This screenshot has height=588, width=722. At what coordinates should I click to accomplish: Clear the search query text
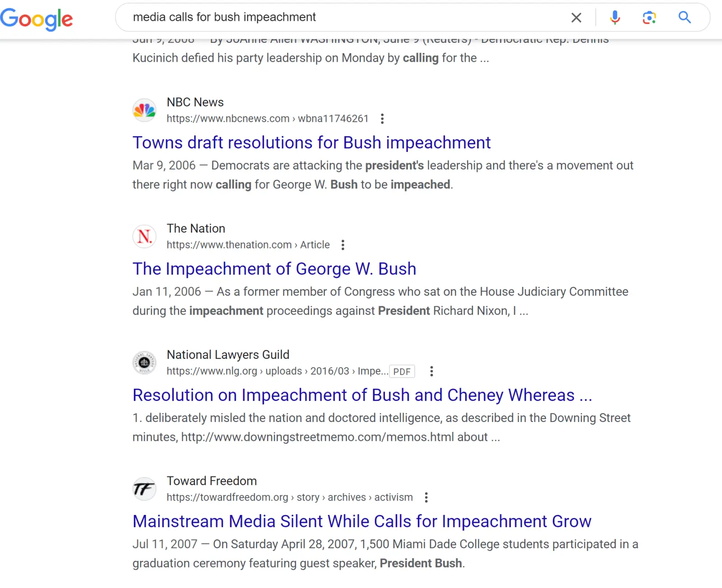[576, 18]
